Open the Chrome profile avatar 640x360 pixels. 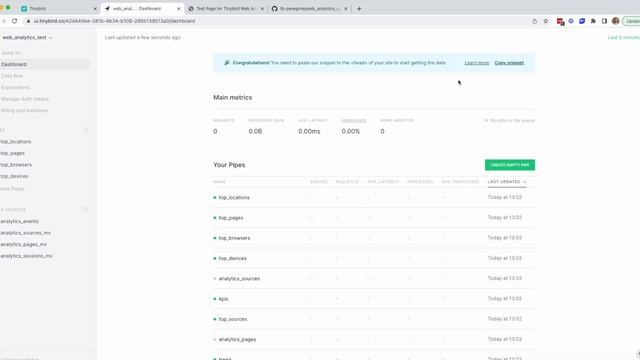tap(616, 21)
